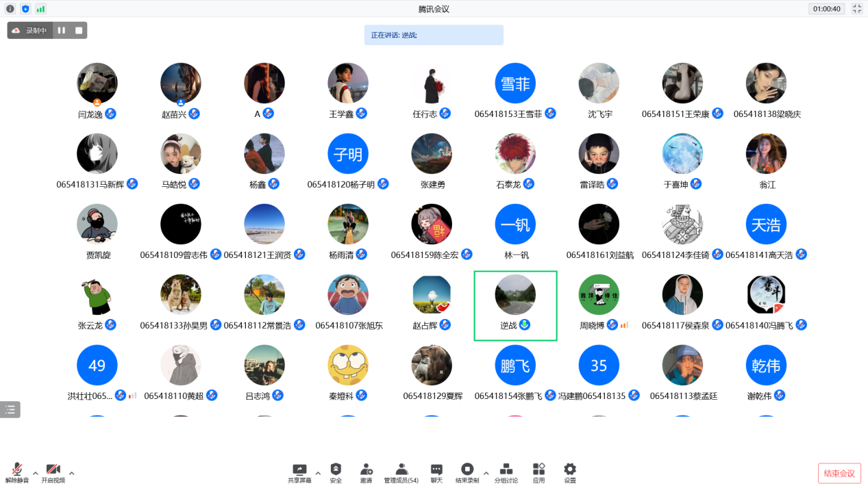
Task: Open the meeting info icon
Action: pos(10,9)
